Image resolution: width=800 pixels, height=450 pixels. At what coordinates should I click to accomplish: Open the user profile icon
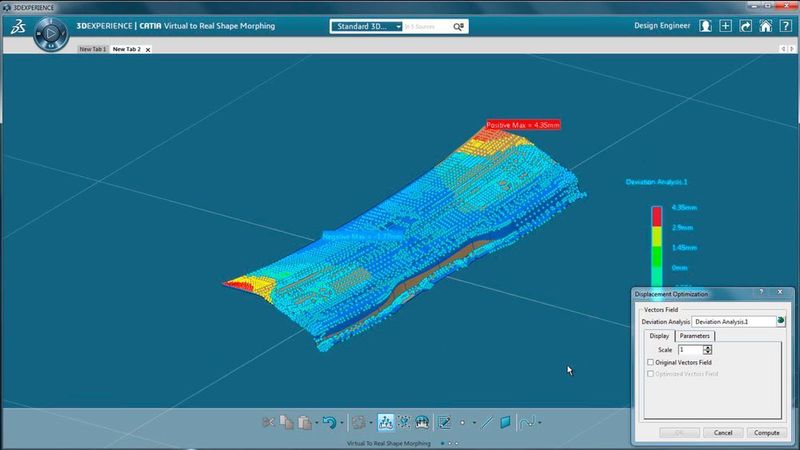tap(705, 26)
